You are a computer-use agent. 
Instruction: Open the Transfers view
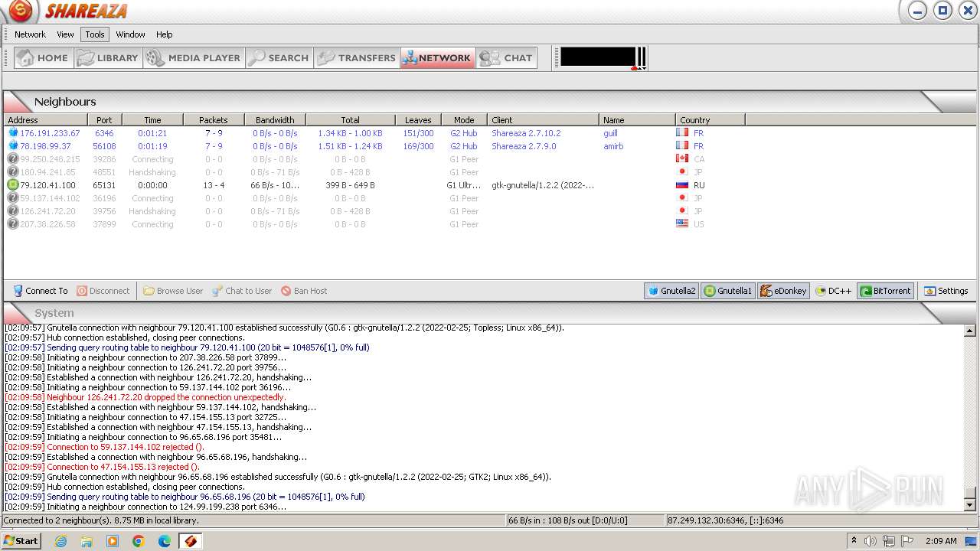coord(357,57)
